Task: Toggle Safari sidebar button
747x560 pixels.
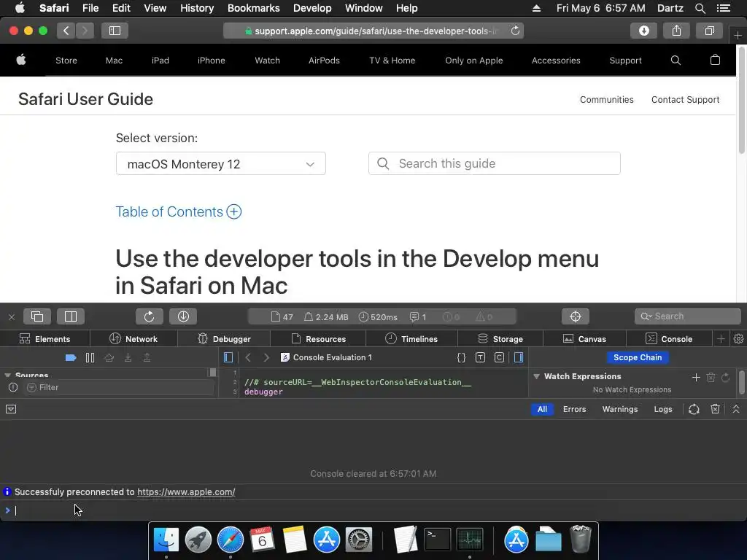Action: [115, 31]
